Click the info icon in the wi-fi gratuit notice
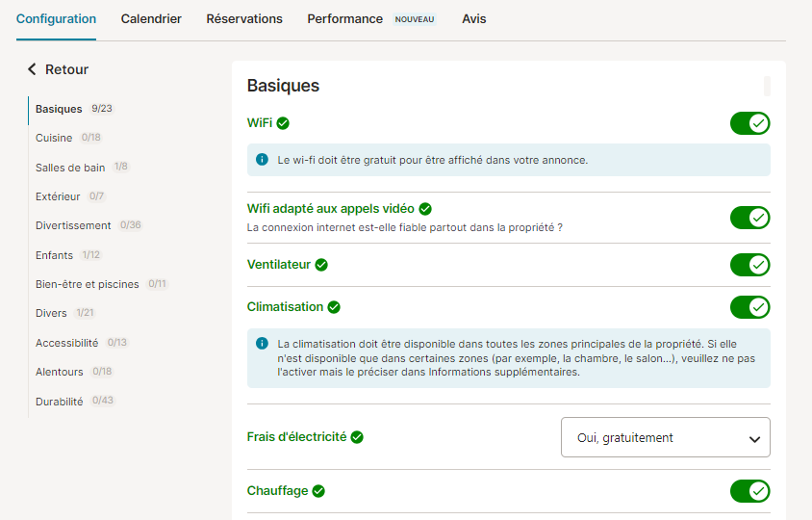This screenshot has height=520, width=812. click(x=262, y=159)
